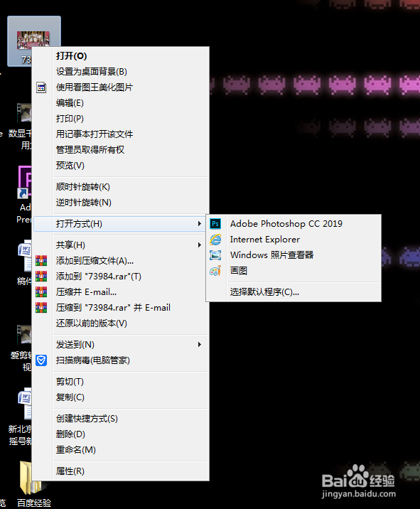Screen dimensions: 420x509
Task: Click the 新北京 Word document desktop icon
Action: click(x=25, y=402)
